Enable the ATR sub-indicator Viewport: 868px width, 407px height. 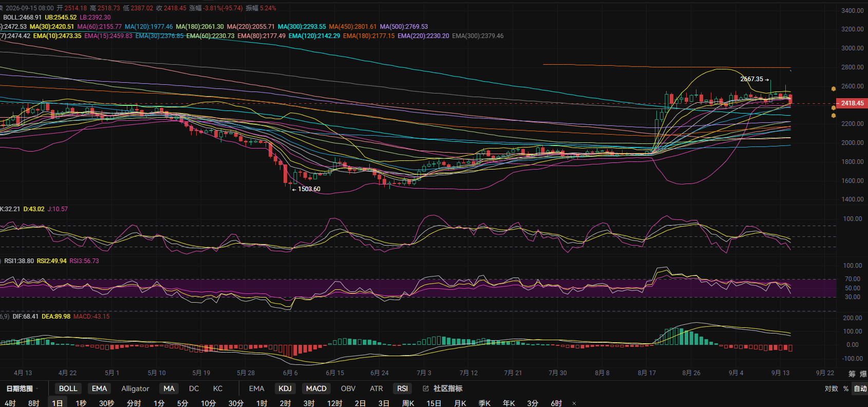(x=376, y=388)
